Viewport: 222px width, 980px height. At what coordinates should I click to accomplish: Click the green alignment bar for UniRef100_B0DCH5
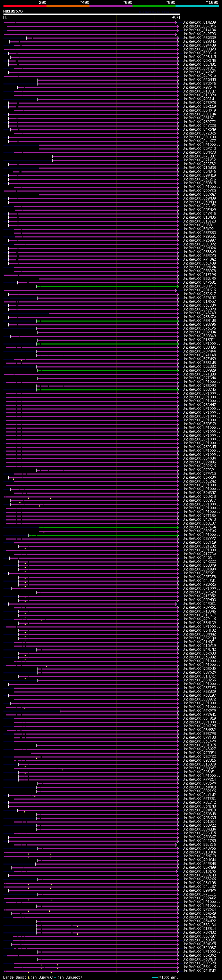(x=108, y=390)
